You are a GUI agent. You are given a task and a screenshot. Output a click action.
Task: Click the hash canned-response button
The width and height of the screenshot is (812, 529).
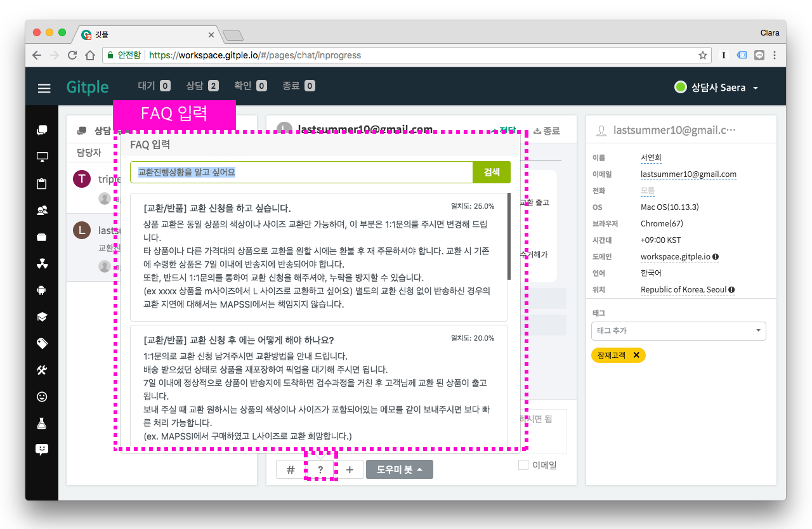point(291,469)
